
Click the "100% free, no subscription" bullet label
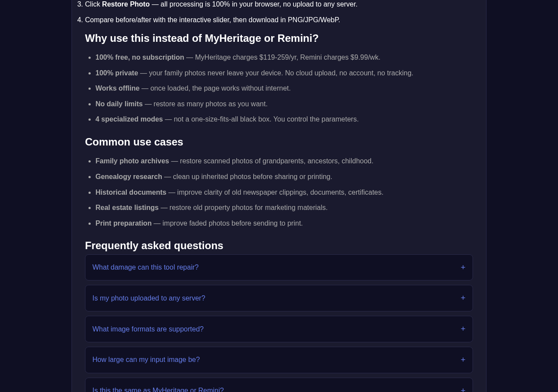[x=140, y=57]
